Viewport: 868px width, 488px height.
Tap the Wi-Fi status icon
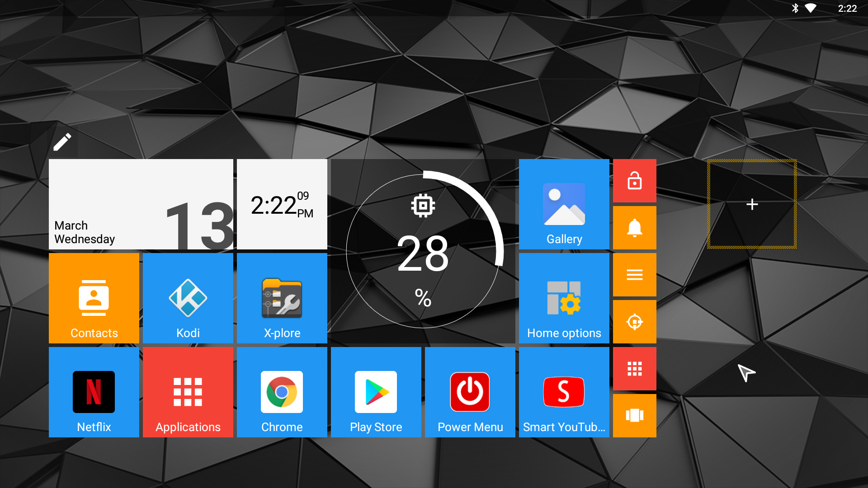(x=811, y=8)
